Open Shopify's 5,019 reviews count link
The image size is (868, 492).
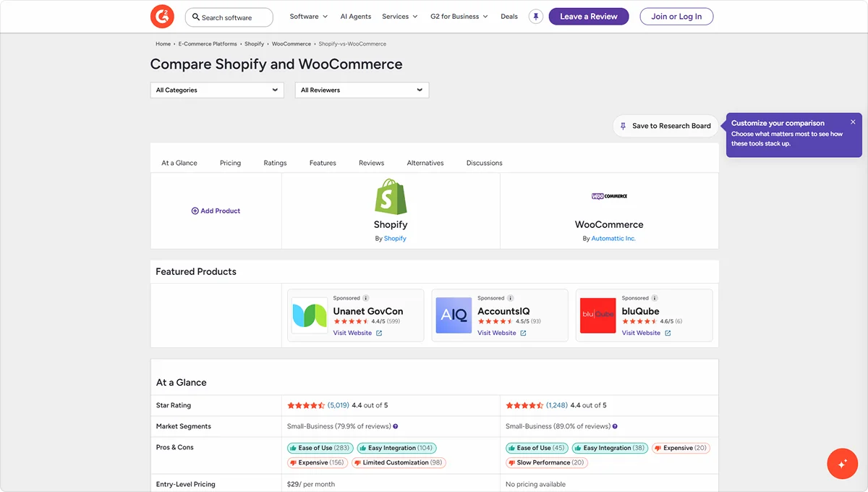pyautogui.click(x=339, y=406)
